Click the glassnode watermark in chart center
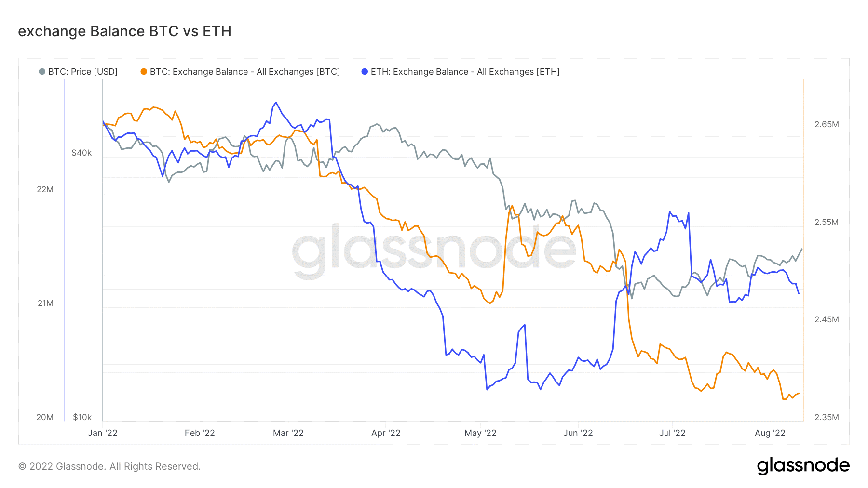Image resolution: width=868 pixels, height=488 pixels. click(434, 251)
